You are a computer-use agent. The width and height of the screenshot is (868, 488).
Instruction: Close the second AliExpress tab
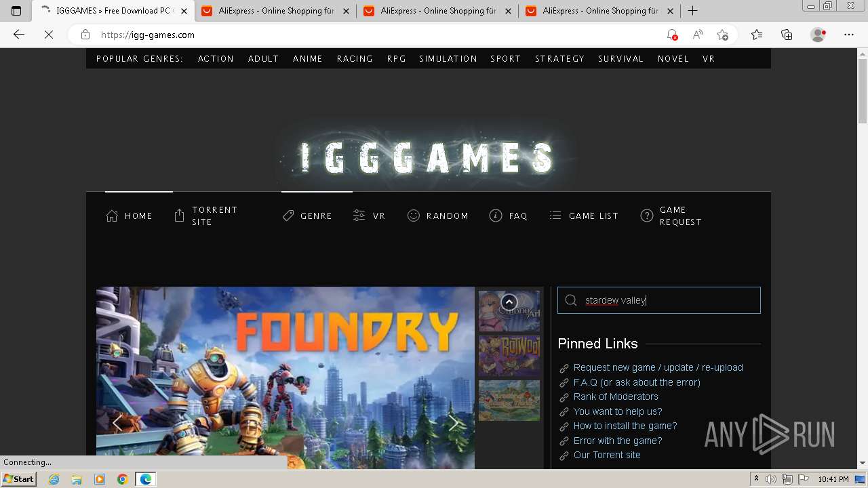click(508, 11)
